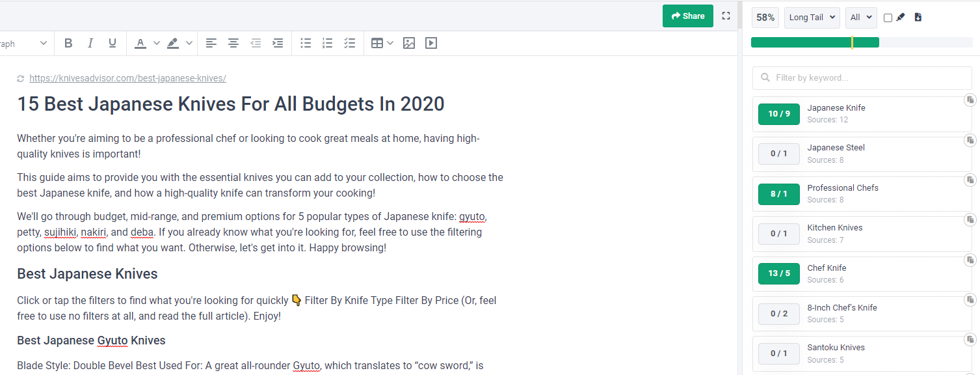Insert a table
Viewport: 980px width, 375px height.
tap(378, 43)
